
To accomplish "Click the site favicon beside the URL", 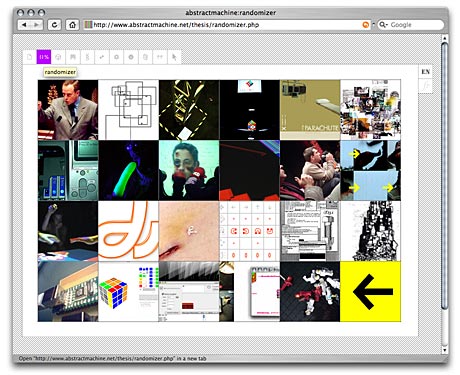I will tap(88, 25).
